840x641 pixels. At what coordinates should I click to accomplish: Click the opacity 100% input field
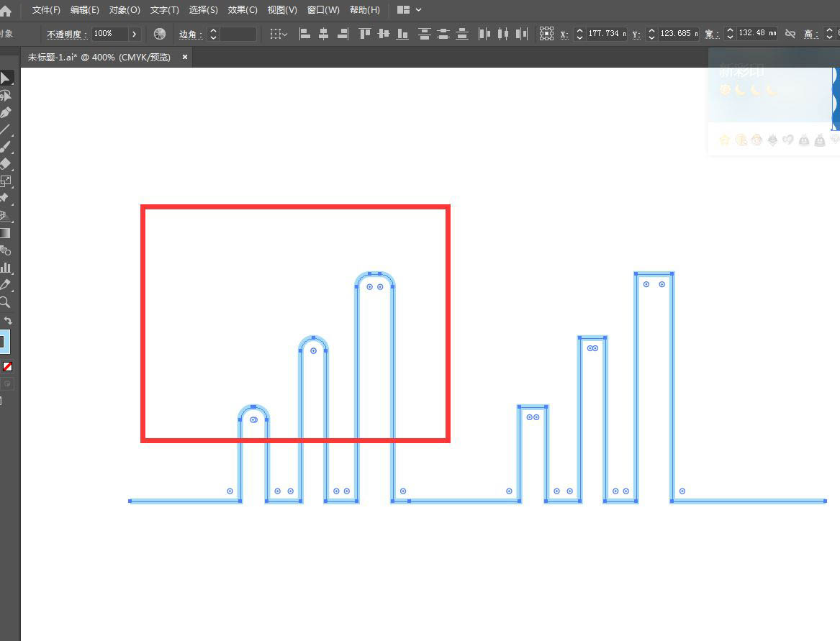[110, 34]
